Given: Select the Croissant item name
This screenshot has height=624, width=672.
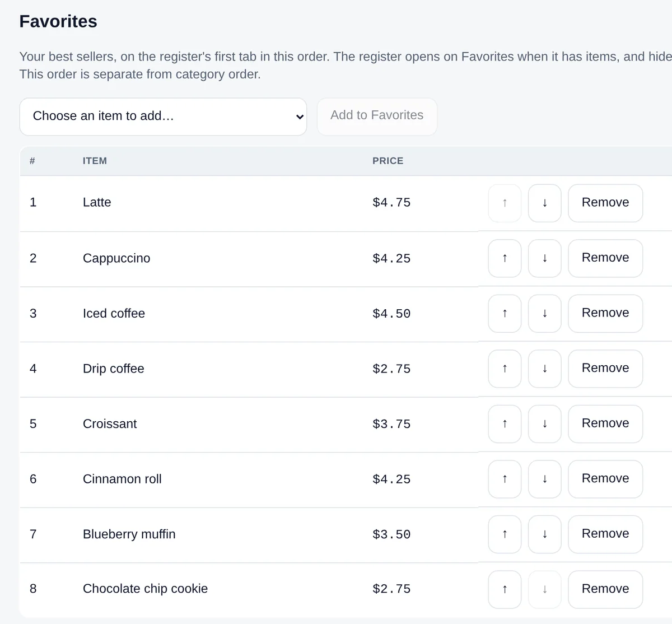Looking at the screenshot, I should coord(110,423).
